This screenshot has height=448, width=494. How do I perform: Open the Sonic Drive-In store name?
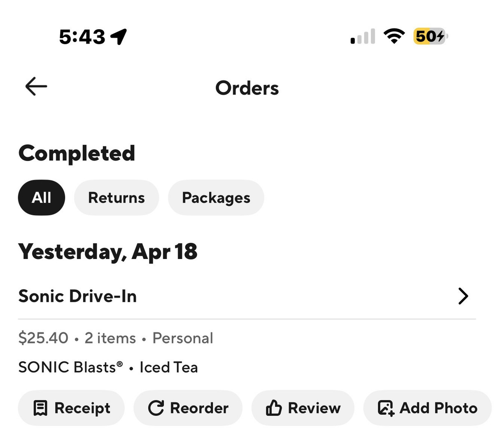77,296
